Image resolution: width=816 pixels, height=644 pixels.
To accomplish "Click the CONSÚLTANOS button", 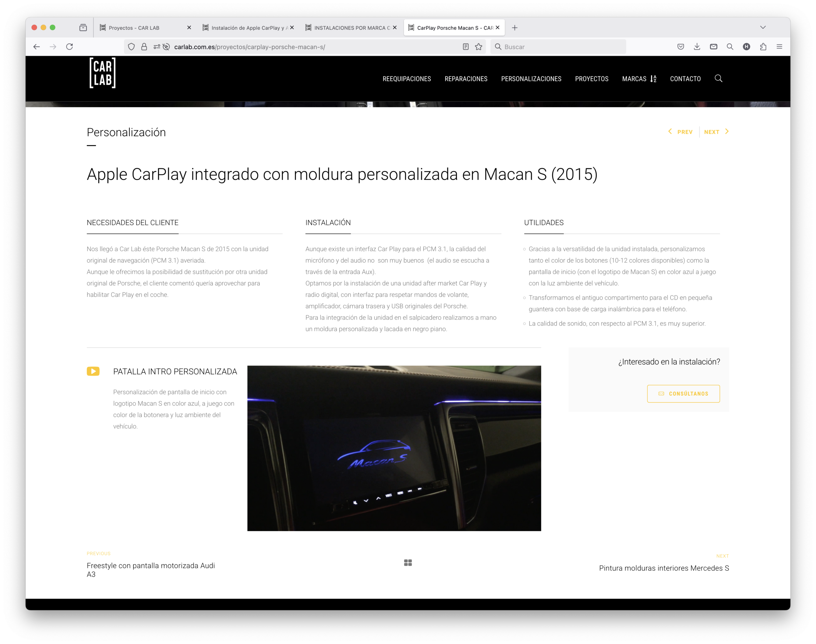I will (683, 394).
